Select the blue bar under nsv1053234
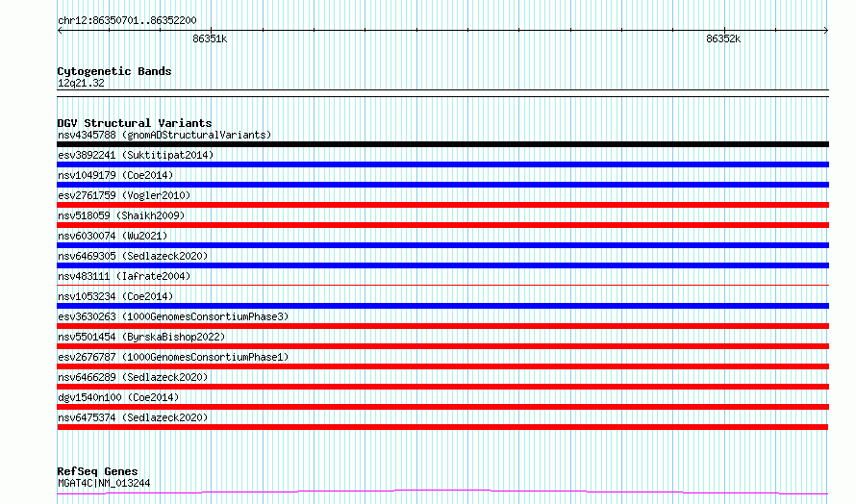Screen dimensions: 856x504 click(x=442, y=306)
